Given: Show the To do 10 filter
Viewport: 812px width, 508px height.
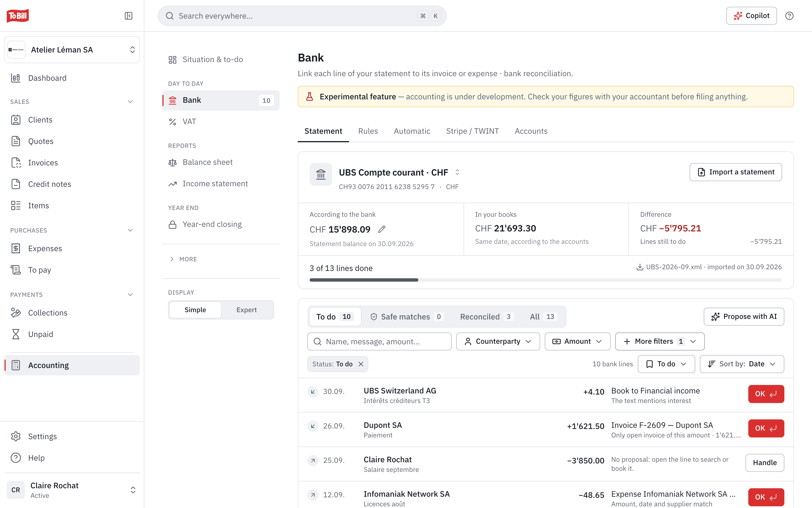Looking at the screenshot, I should pyautogui.click(x=335, y=316).
